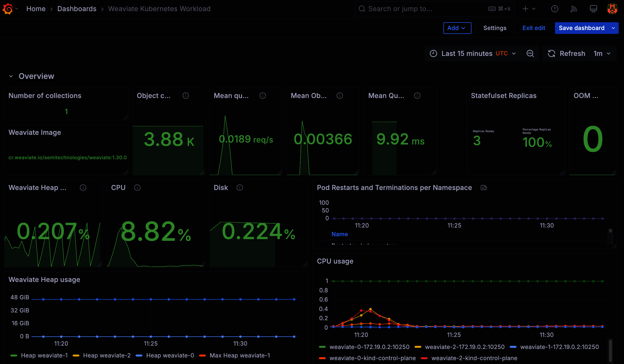Toggle Heap weaviate-1 series in legend

(x=44, y=356)
